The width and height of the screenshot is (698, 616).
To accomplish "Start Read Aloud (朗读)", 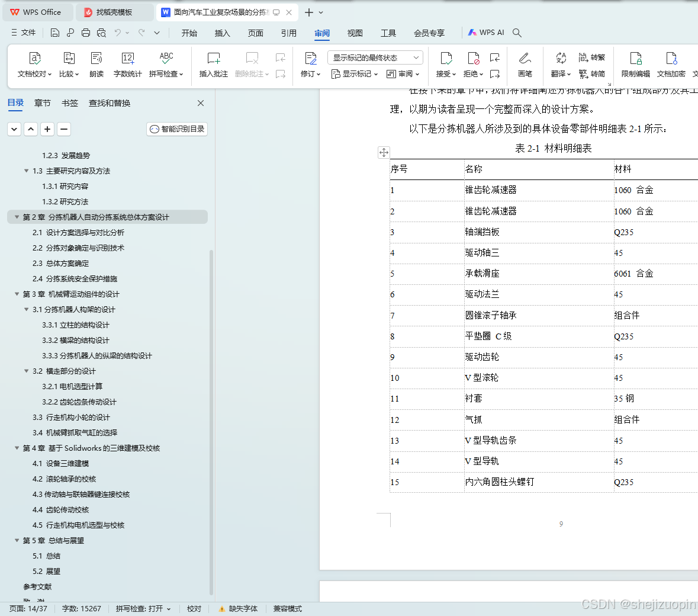I will point(97,65).
